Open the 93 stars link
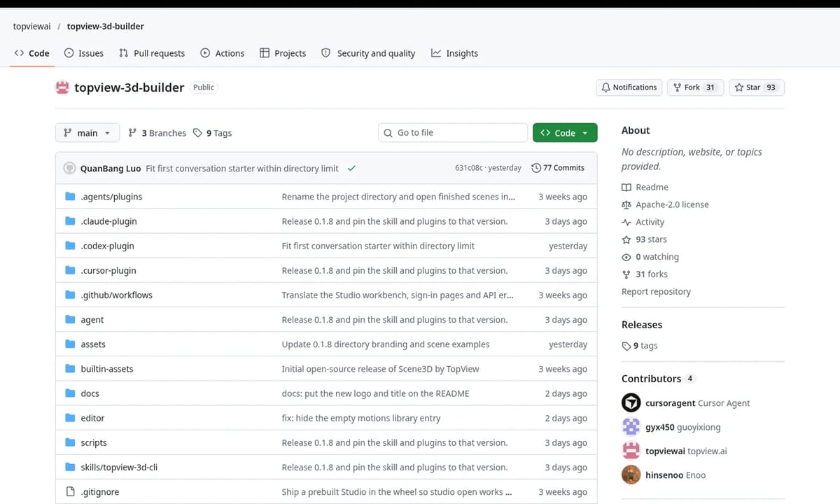 point(644,239)
